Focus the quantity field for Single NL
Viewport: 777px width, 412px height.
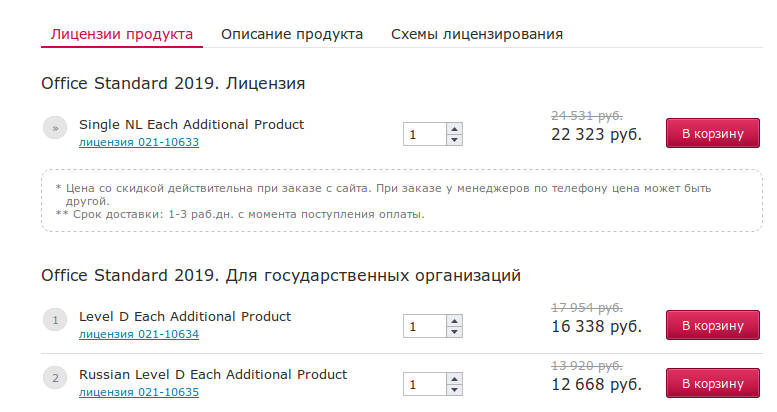425,134
